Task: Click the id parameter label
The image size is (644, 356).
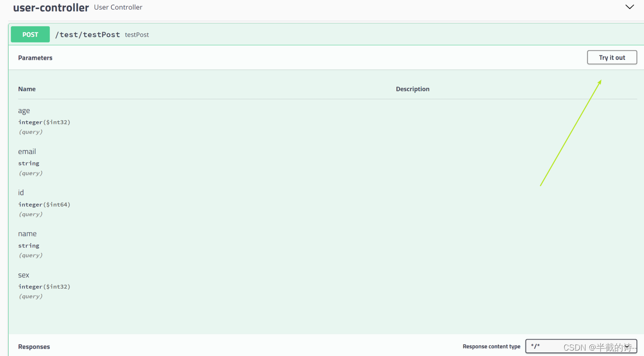Action: point(21,192)
